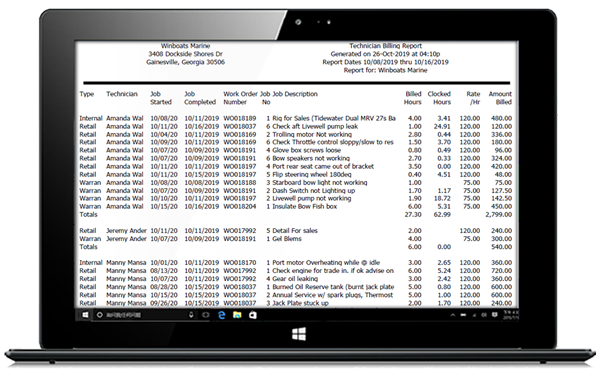Launch Microsoft Edge from the taskbar
The image size is (600, 374).
pos(222,315)
